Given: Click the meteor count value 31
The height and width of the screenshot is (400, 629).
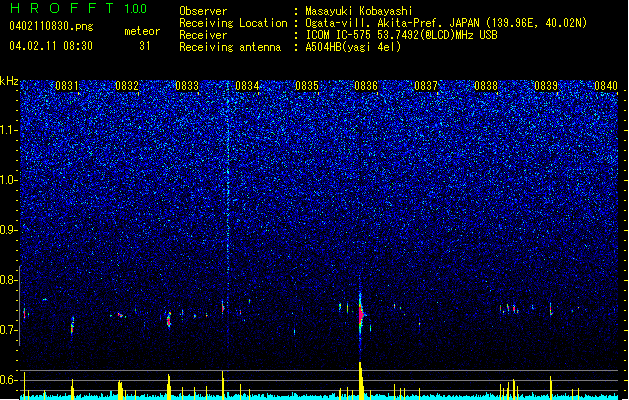Looking at the screenshot, I should [x=145, y=46].
